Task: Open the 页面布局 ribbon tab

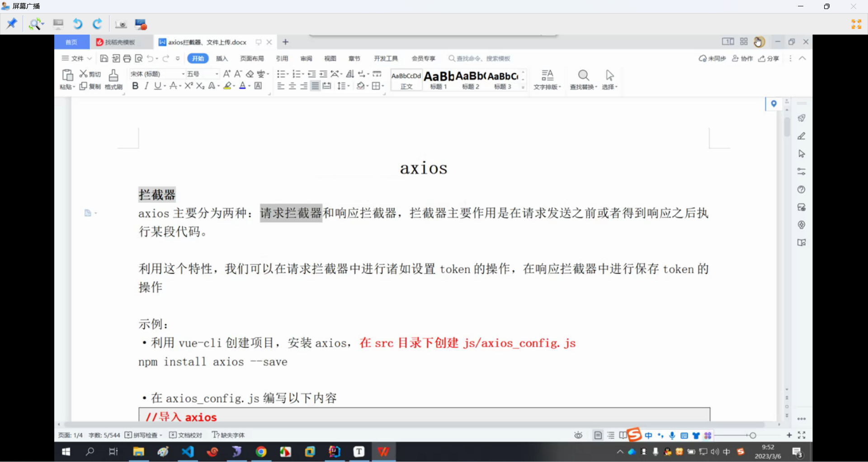Action: click(252, 58)
